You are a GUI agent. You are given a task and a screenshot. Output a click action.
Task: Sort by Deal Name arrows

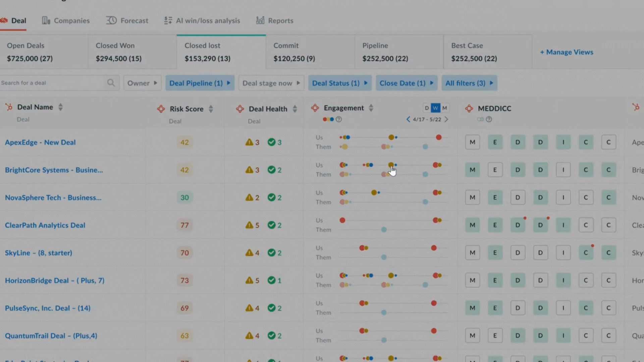60,107
